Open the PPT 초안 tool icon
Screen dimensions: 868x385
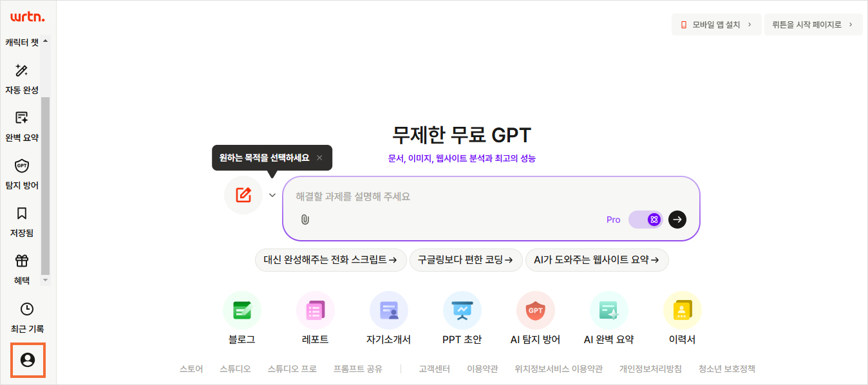point(462,310)
